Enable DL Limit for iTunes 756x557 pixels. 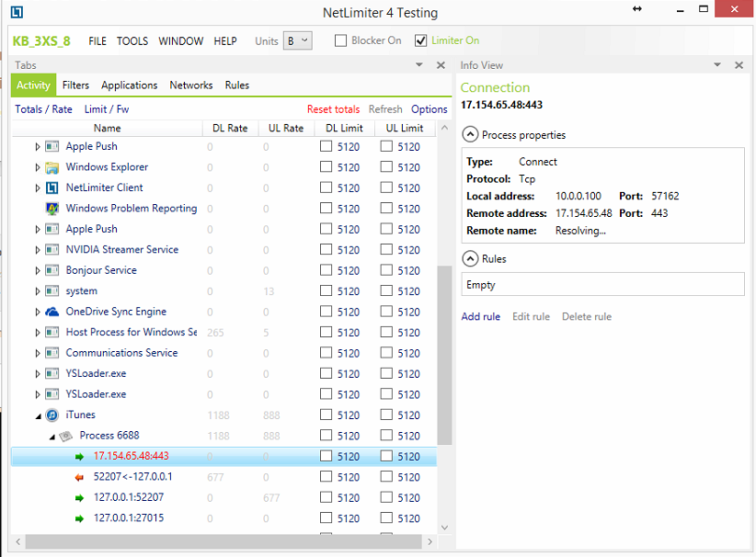coord(326,415)
